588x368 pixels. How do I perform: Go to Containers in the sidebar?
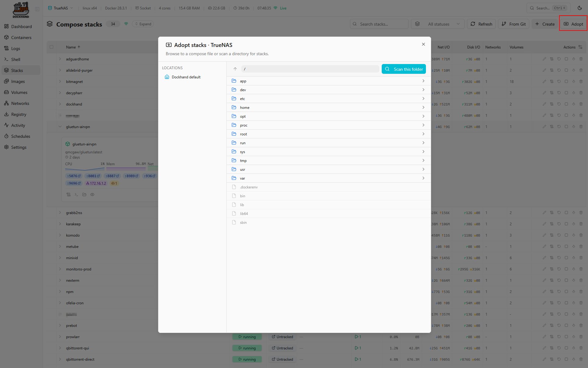[21, 38]
